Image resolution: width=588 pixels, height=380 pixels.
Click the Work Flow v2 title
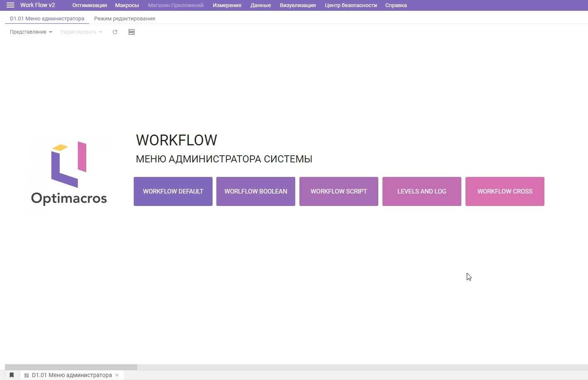[x=37, y=5]
